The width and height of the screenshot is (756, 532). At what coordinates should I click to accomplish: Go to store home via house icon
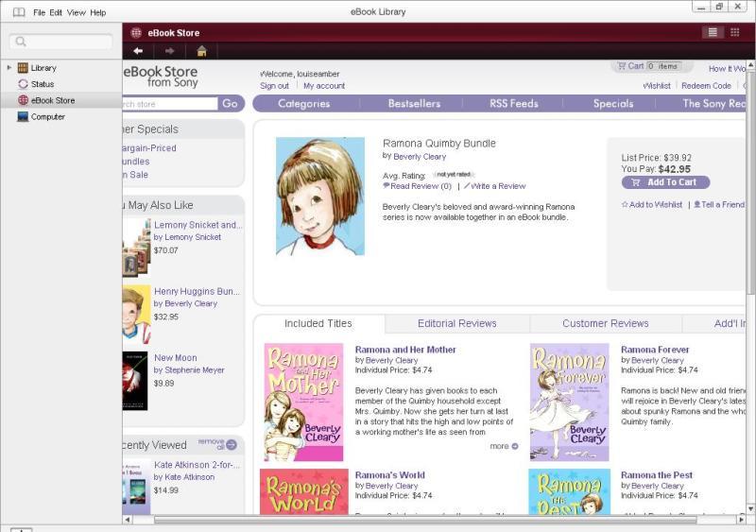pyautogui.click(x=201, y=51)
